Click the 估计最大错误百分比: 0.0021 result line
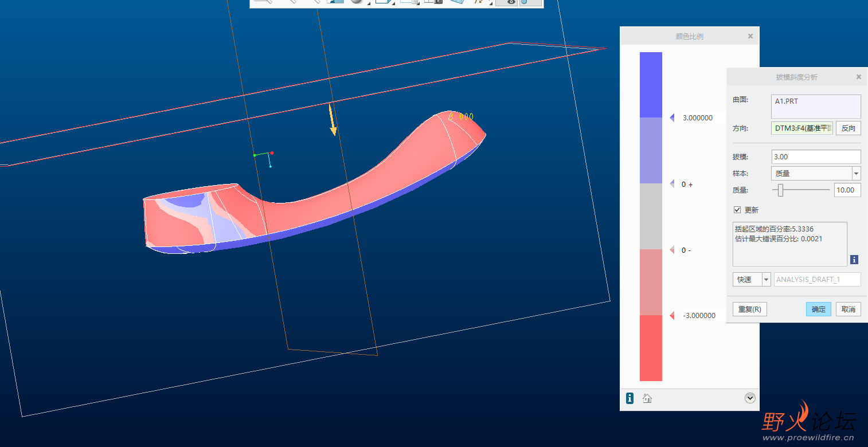 [x=779, y=238]
